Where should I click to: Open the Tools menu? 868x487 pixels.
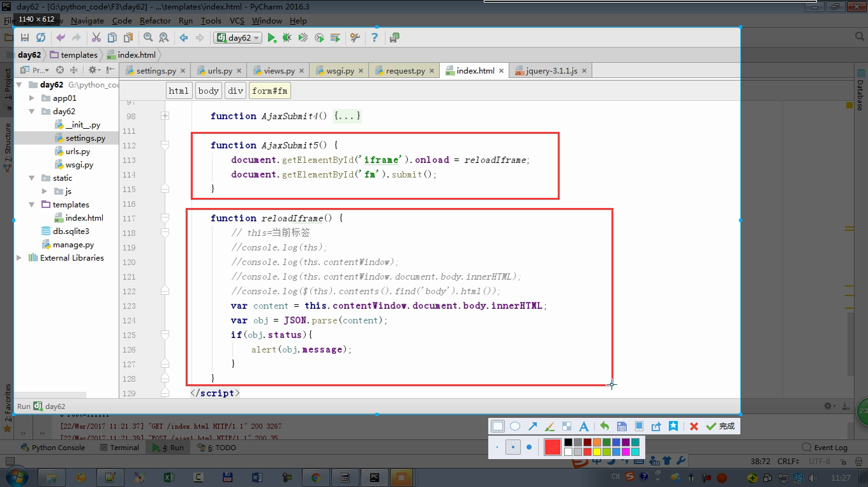coord(211,21)
